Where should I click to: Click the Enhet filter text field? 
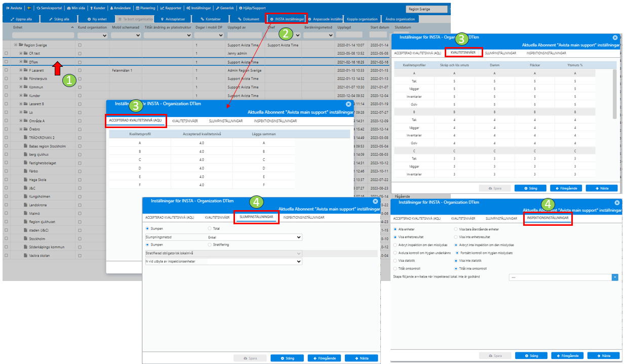coord(44,35)
